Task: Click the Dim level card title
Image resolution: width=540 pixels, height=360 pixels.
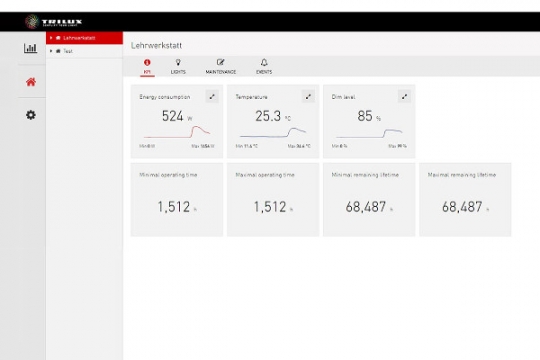Action: click(x=343, y=97)
